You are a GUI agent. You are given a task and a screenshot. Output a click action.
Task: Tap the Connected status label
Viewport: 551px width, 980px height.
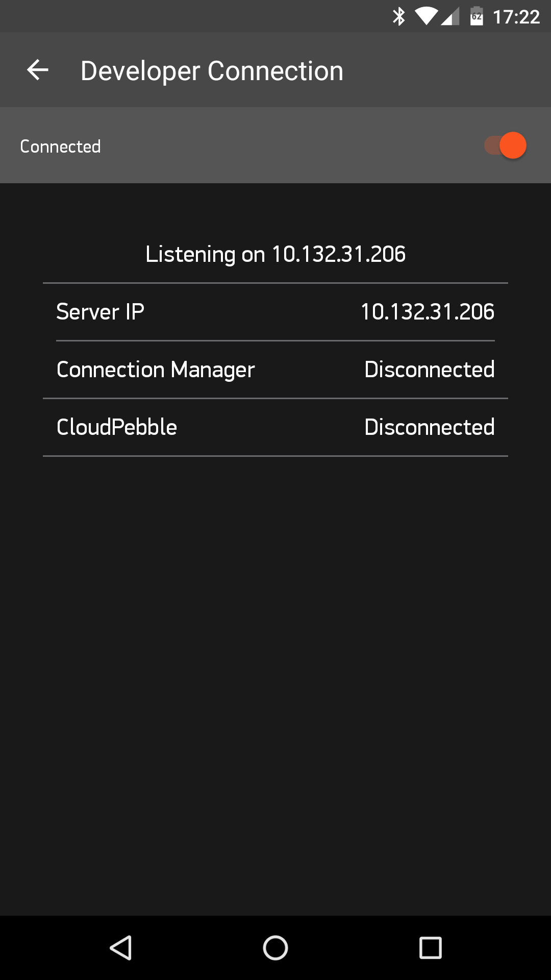coord(60,146)
